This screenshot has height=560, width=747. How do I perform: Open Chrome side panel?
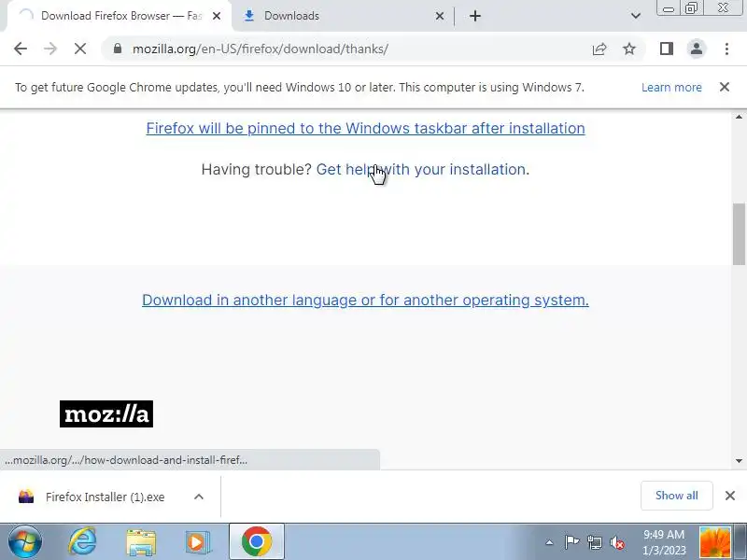tap(667, 49)
